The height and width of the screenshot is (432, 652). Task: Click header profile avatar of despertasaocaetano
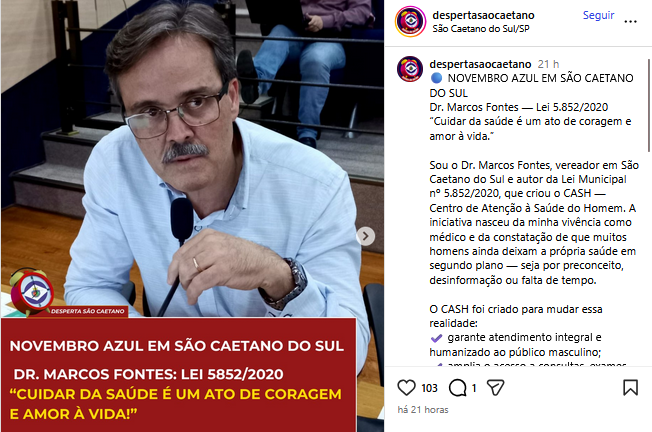[410, 21]
